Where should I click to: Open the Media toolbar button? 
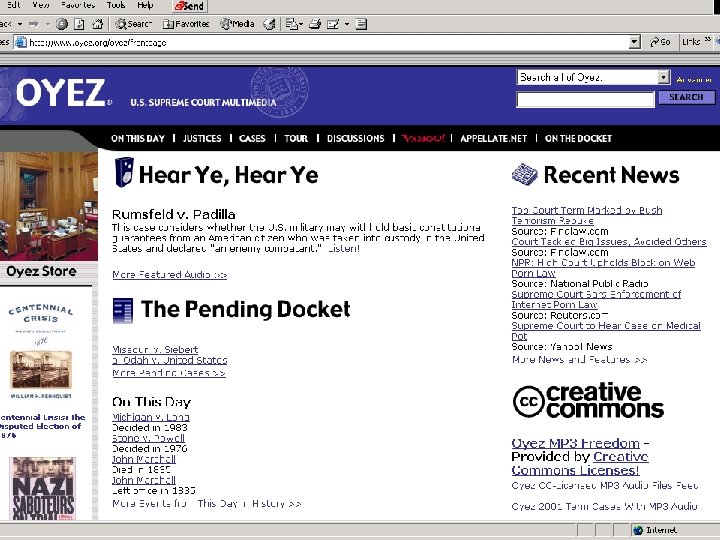click(x=237, y=24)
